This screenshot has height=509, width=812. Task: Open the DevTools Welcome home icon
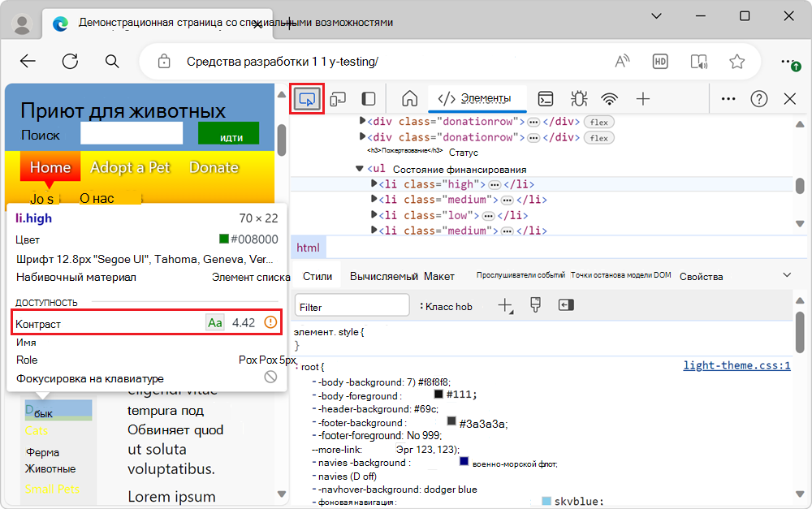tap(409, 98)
